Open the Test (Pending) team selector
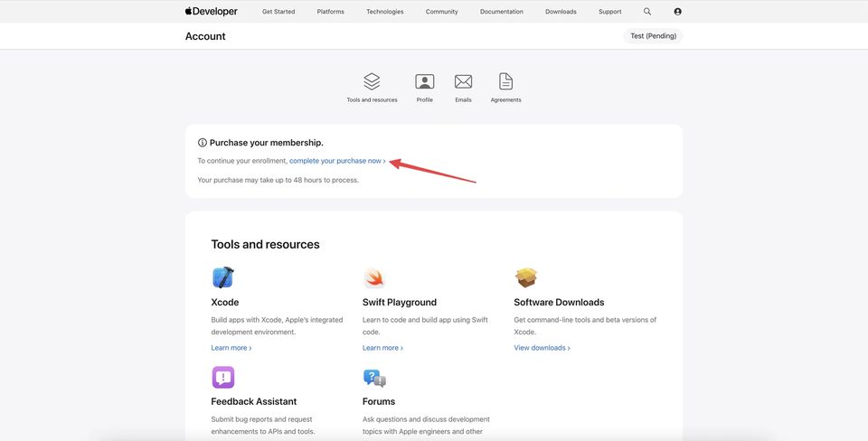The image size is (868, 441). point(653,36)
